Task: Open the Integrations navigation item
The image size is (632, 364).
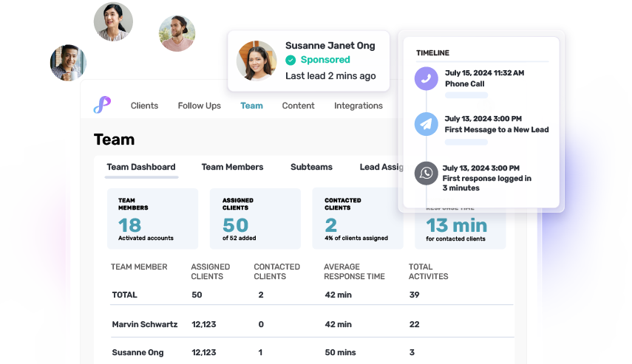Action: click(358, 106)
